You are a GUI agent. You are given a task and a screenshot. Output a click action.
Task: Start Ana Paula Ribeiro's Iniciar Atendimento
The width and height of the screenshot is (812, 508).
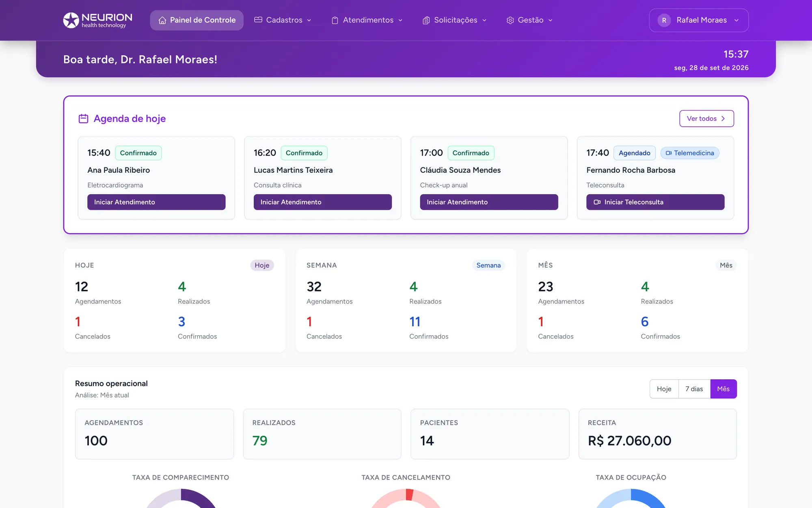pyautogui.click(x=156, y=202)
